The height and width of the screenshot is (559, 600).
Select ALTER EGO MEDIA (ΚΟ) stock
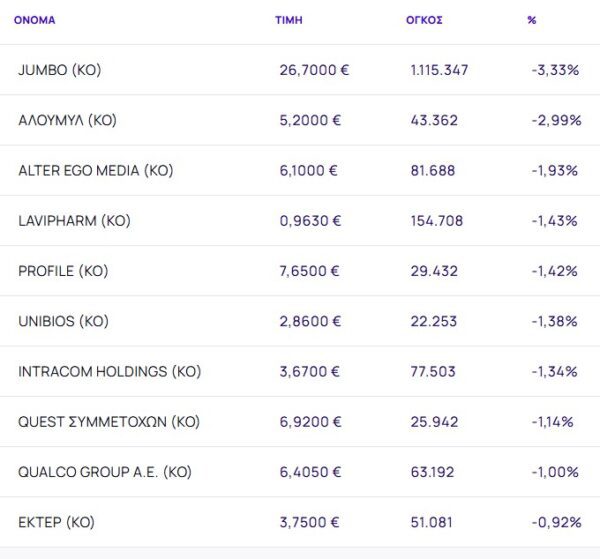pos(96,170)
